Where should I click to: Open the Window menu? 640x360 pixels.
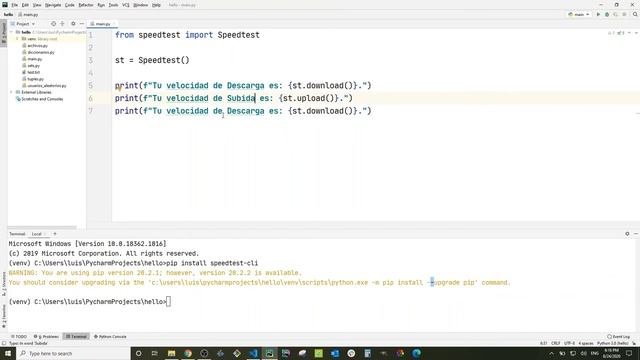(x=141, y=5)
